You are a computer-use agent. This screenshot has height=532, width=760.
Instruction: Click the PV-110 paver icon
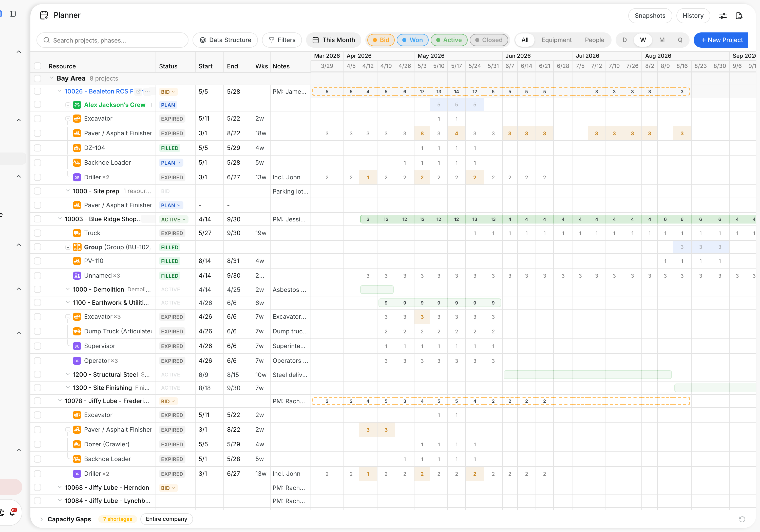pos(77,261)
